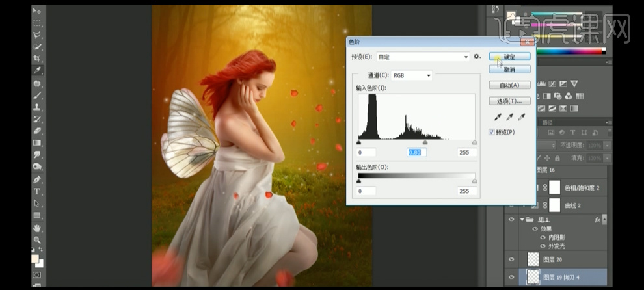Viewport: 644px width, 290px height.
Task: Hide layer 图层 19 拷贝 4
Action: (x=511, y=277)
